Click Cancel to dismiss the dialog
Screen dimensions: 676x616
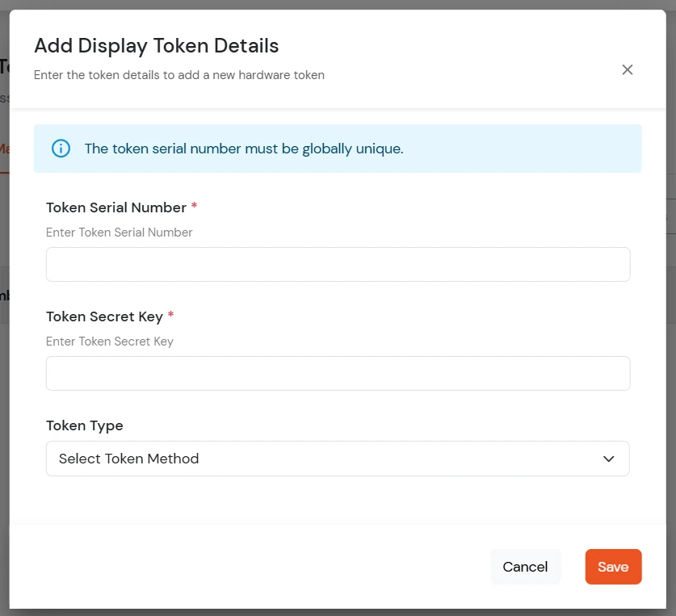pyautogui.click(x=525, y=567)
